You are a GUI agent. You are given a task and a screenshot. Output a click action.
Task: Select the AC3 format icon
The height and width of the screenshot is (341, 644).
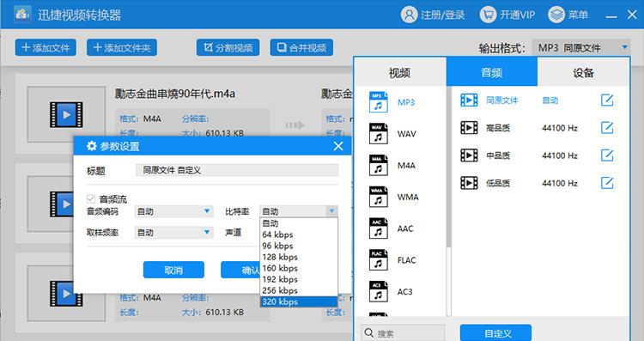pos(379,291)
